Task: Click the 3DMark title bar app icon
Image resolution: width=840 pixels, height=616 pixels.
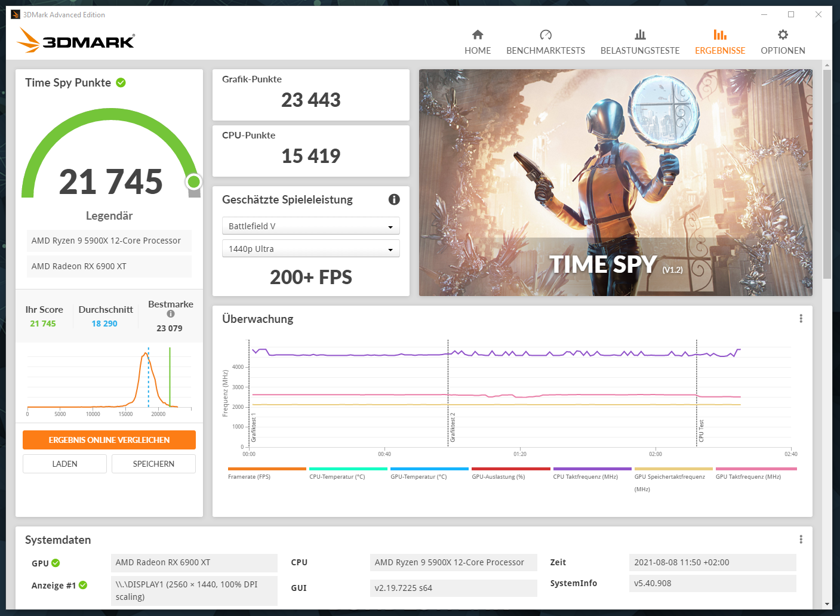Action: (16, 14)
